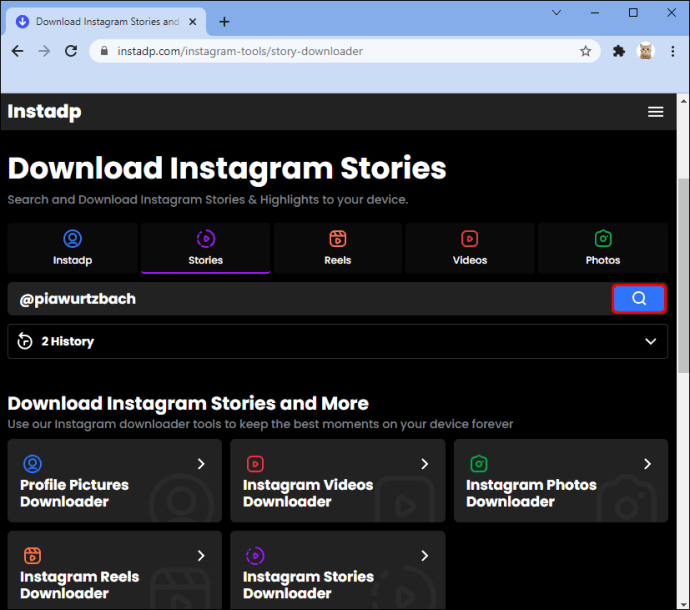
Task: Click the blue search magnifier button
Action: pyautogui.click(x=639, y=299)
